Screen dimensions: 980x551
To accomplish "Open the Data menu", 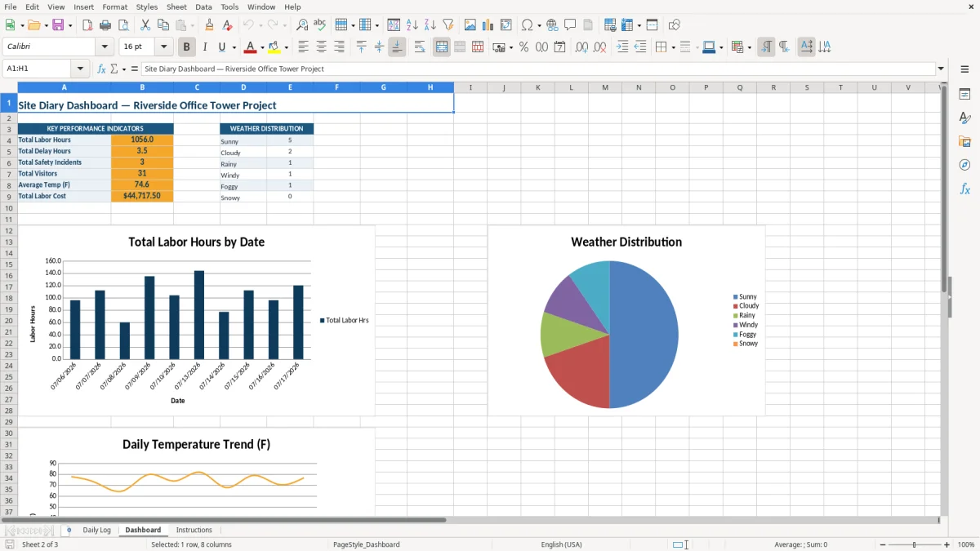I will coord(203,7).
